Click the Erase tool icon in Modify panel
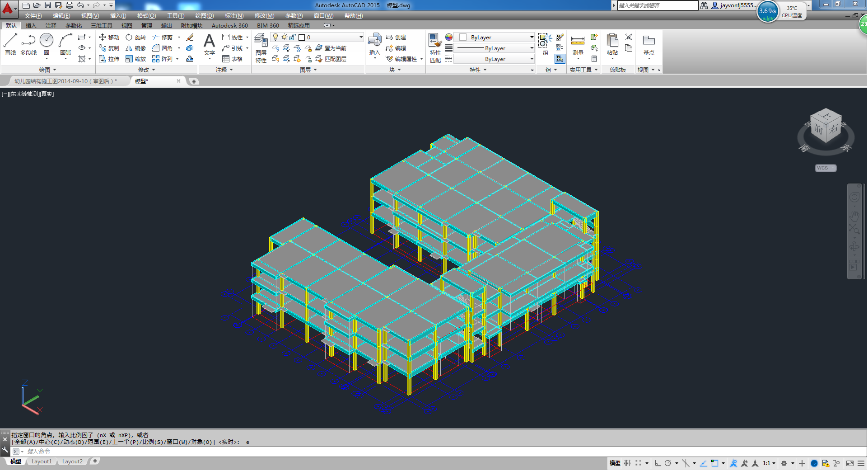 (190, 37)
